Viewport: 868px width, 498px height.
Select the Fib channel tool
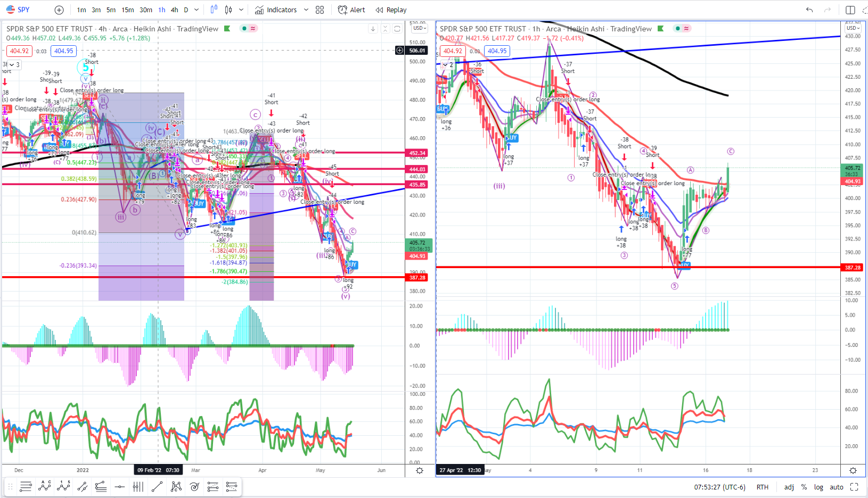click(x=213, y=486)
